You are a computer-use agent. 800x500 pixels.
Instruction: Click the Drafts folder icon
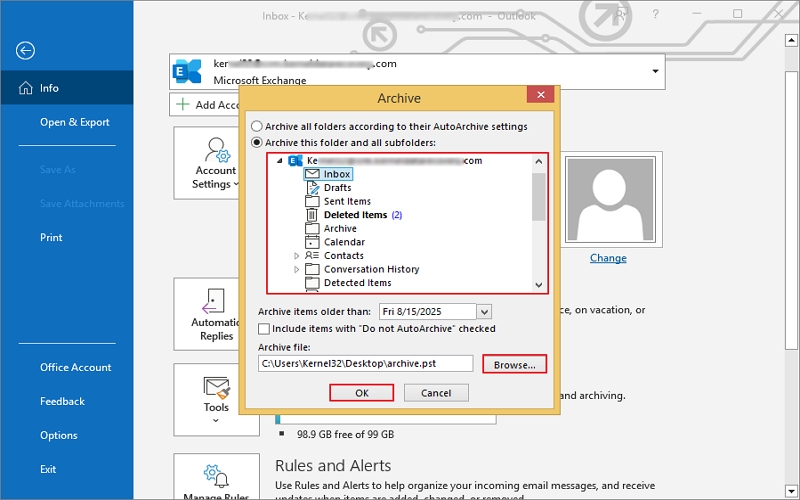coord(312,188)
